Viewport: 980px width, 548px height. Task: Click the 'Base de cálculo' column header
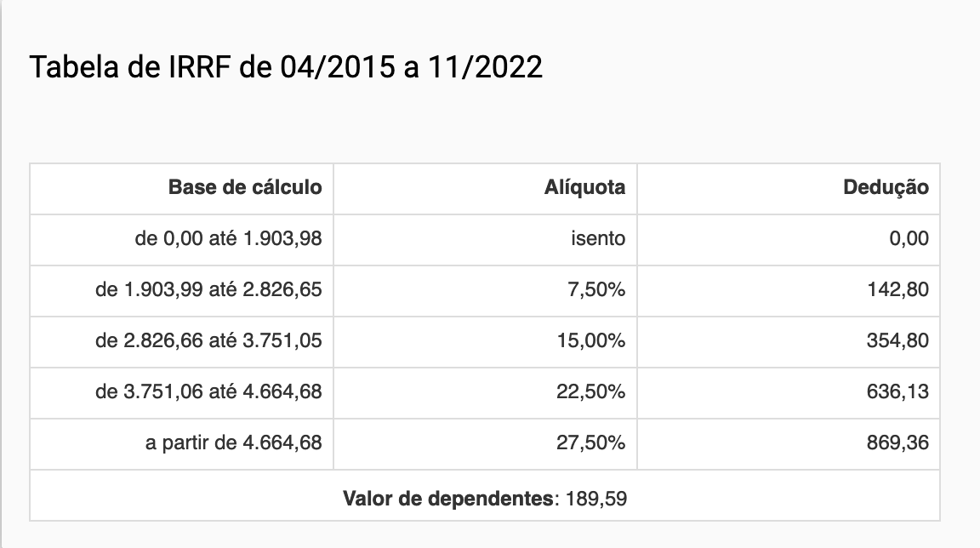245,187
